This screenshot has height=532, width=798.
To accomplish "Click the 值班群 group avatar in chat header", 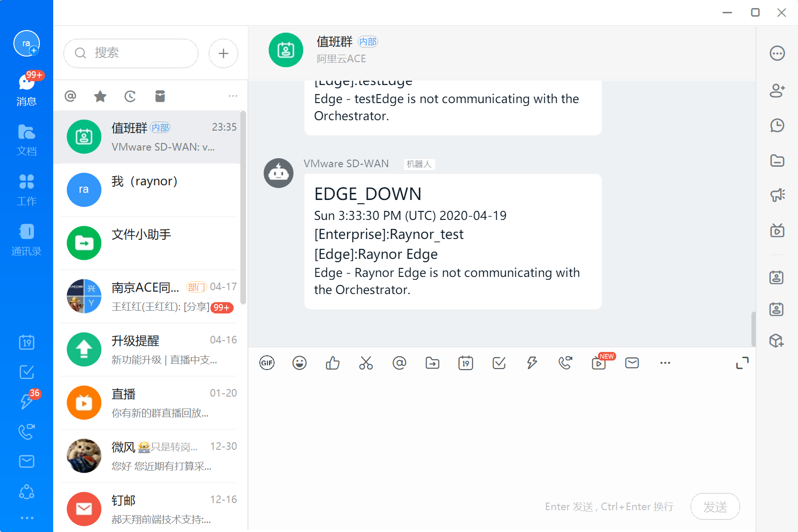I will pyautogui.click(x=286, y=50).
